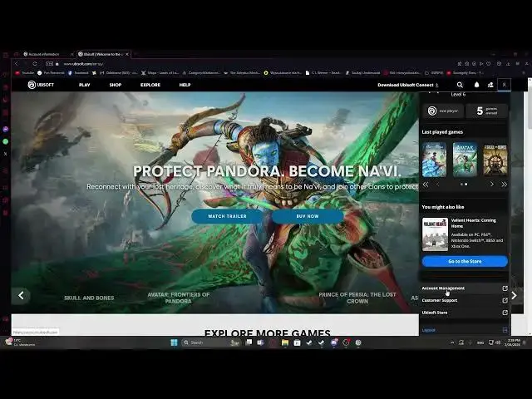Viewport: 532px width, 399px height.
Task: Click the Ubisoft player badge tile
Action: pyautogui.click(x=443, y=111)
